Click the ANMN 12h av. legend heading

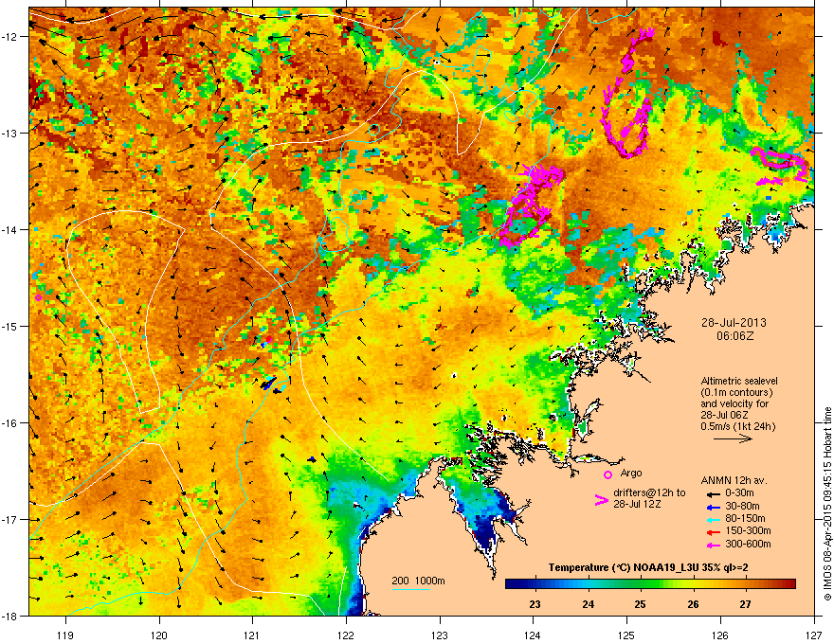click(734, 480)
